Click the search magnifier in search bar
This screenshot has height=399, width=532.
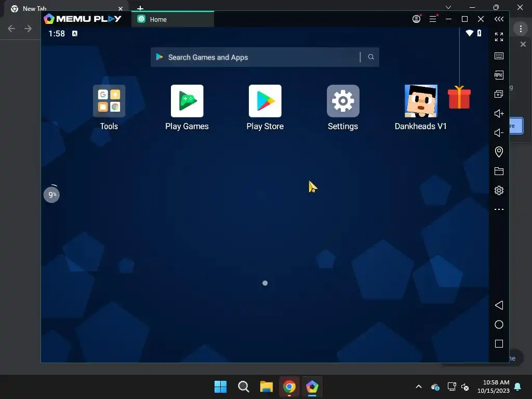tap(371, 57)
